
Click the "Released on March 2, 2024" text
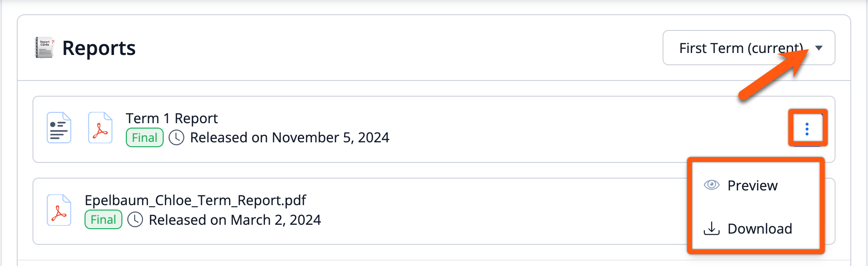pyautogui.click(x=234, y=220)
